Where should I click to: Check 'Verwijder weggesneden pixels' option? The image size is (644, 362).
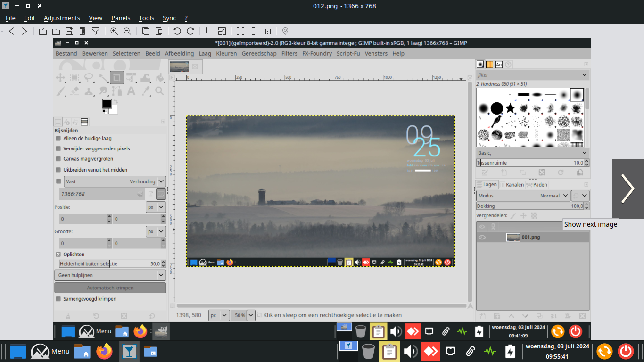(58, 148)
